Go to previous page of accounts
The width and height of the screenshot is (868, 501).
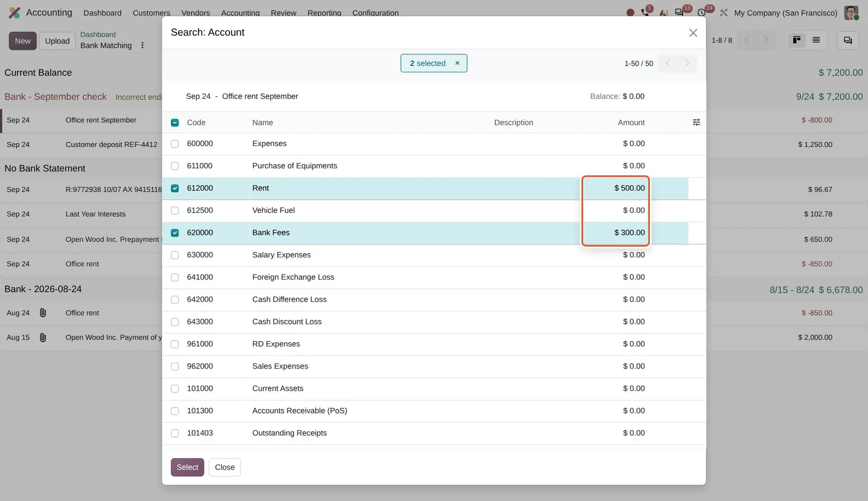pyautogui.click(x=668, y=64)
